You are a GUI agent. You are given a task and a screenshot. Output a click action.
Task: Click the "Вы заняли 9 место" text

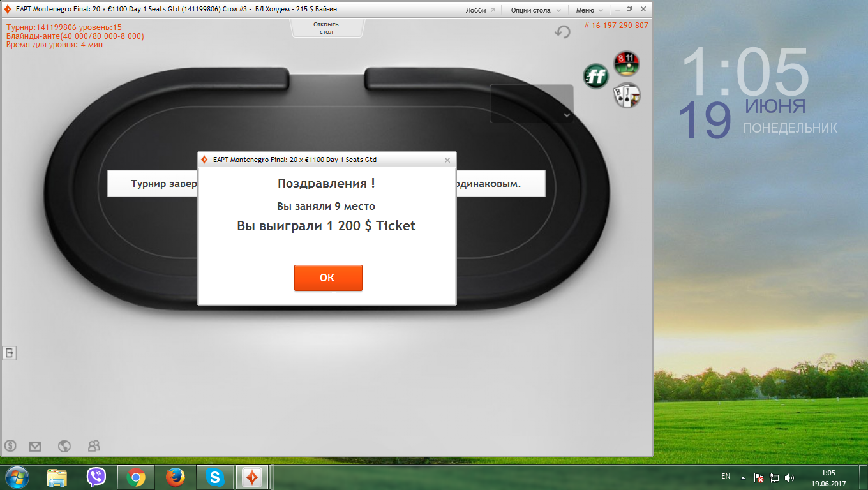(x=326, y=206)
